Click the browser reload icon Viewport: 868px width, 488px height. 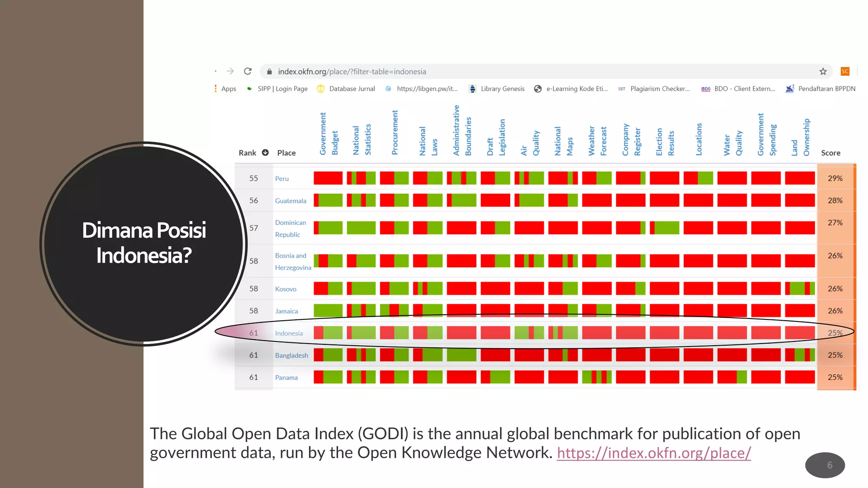click(248, 71)
